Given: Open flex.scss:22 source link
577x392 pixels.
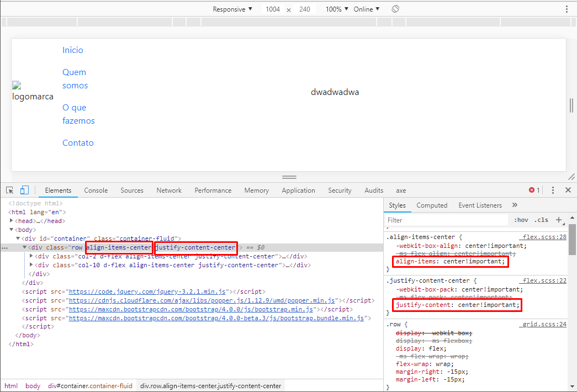Looking at the screenshot, I should [x=544, y=280].
